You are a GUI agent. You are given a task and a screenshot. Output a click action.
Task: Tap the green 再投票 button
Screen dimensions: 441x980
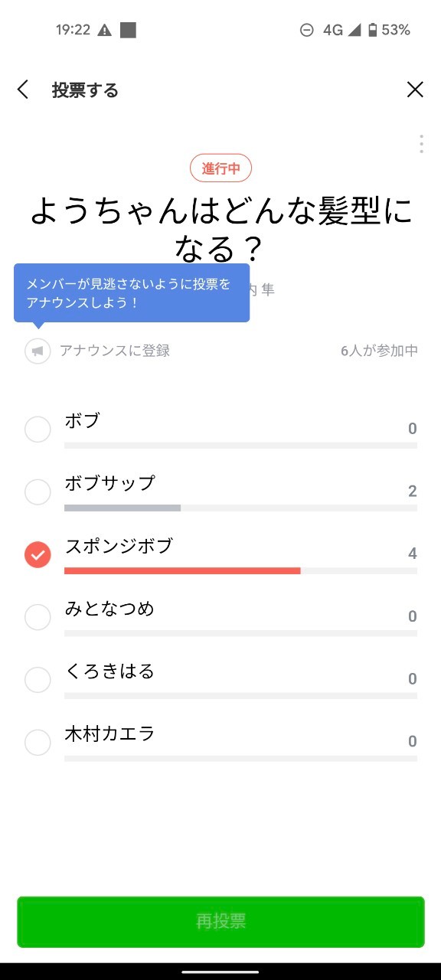point(220,922)
